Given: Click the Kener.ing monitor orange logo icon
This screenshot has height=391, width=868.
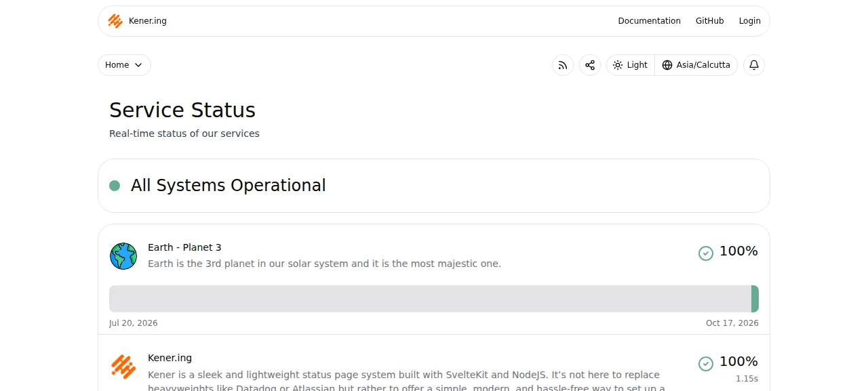Looking at the screenshot, I should pyautogui.click(x=123, y=367).
